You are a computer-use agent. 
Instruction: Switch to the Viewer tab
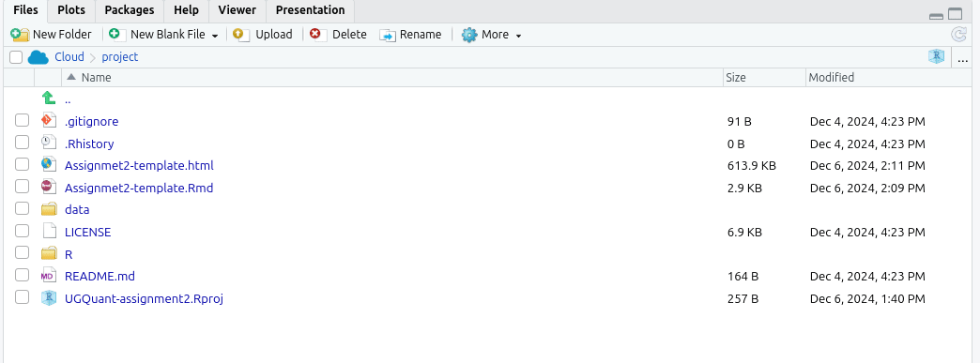coord(237,10)
